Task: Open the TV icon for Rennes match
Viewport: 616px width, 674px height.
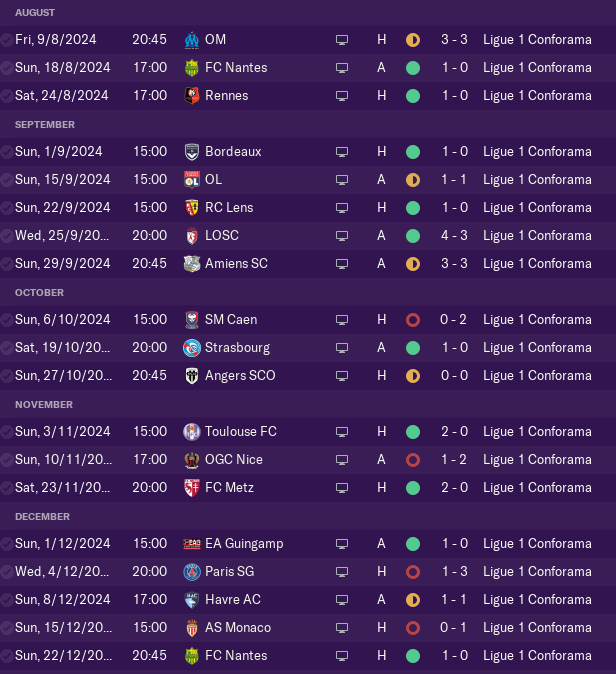Action: coord(342,96)
